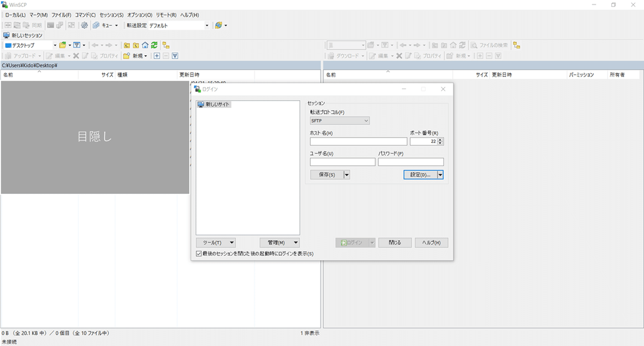Expand the arrow next to 保存(S) button
The image size is (644, 346).
pos(347,175)
